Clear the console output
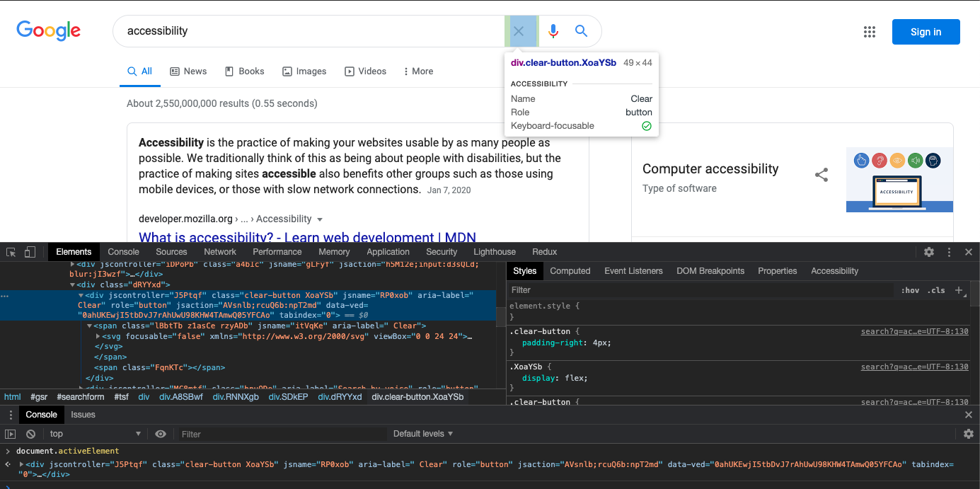Viewport: 980px width, 489px height. [31, 434]
